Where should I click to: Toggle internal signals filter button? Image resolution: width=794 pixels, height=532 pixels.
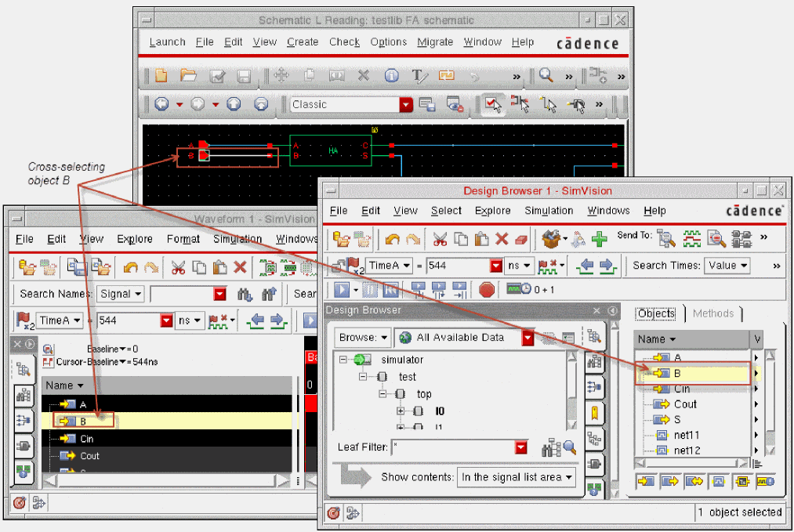(x=718, y=481)
